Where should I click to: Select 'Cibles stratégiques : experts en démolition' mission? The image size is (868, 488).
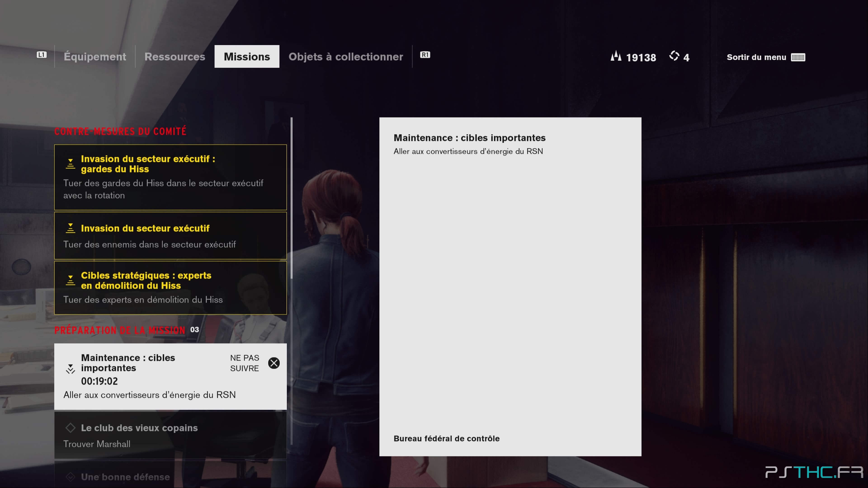(170, 288)
